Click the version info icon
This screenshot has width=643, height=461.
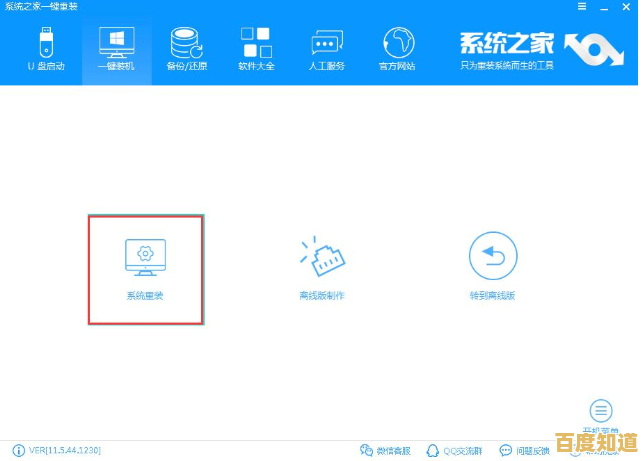click(18, 450)
